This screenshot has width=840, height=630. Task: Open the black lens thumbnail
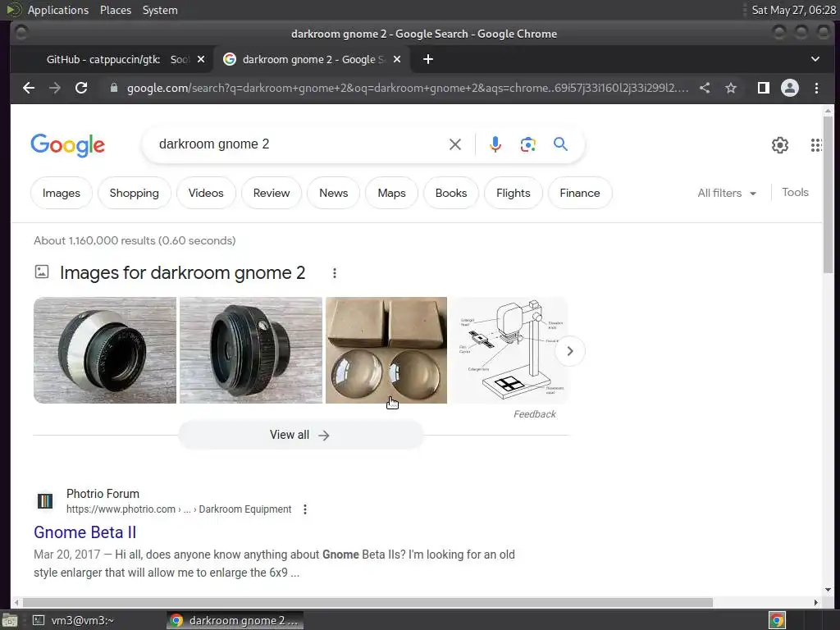251,350
